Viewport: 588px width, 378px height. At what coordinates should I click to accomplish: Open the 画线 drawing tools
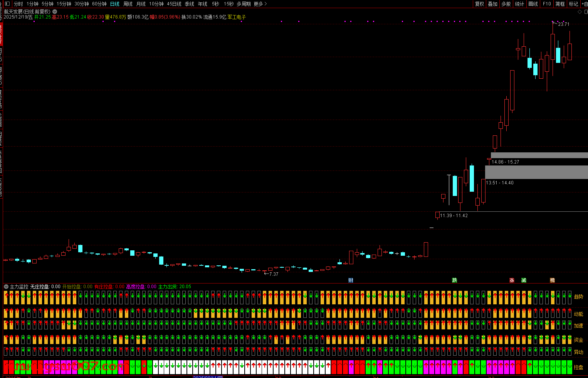pos(533,4)
